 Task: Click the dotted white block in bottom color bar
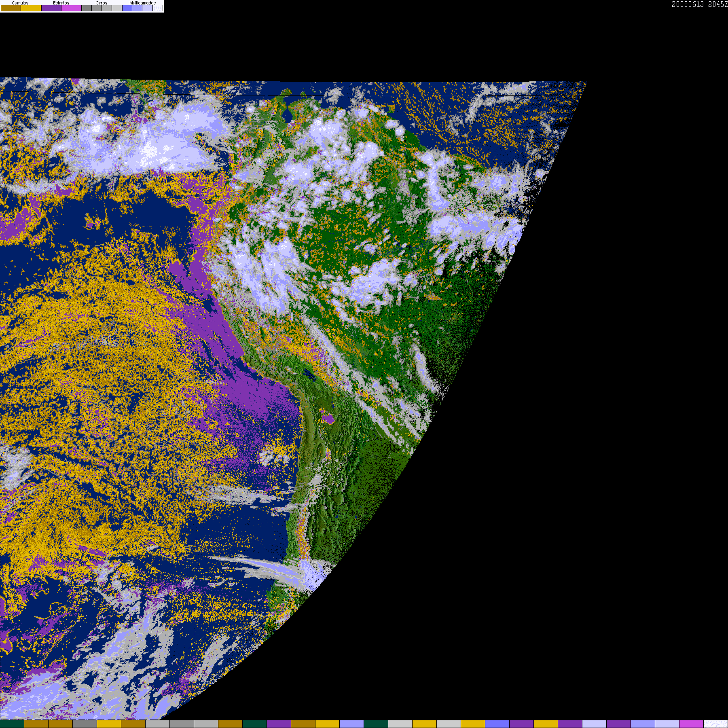click(716, 724)
